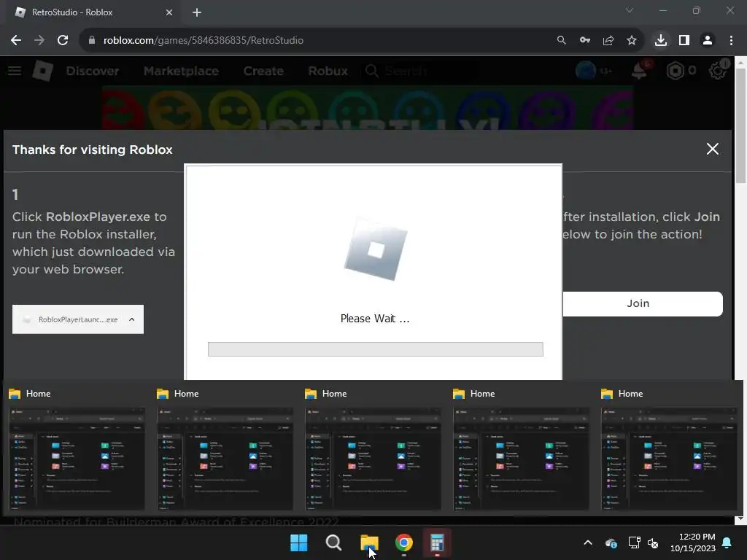Click the address bar URL

pos(204,41)
